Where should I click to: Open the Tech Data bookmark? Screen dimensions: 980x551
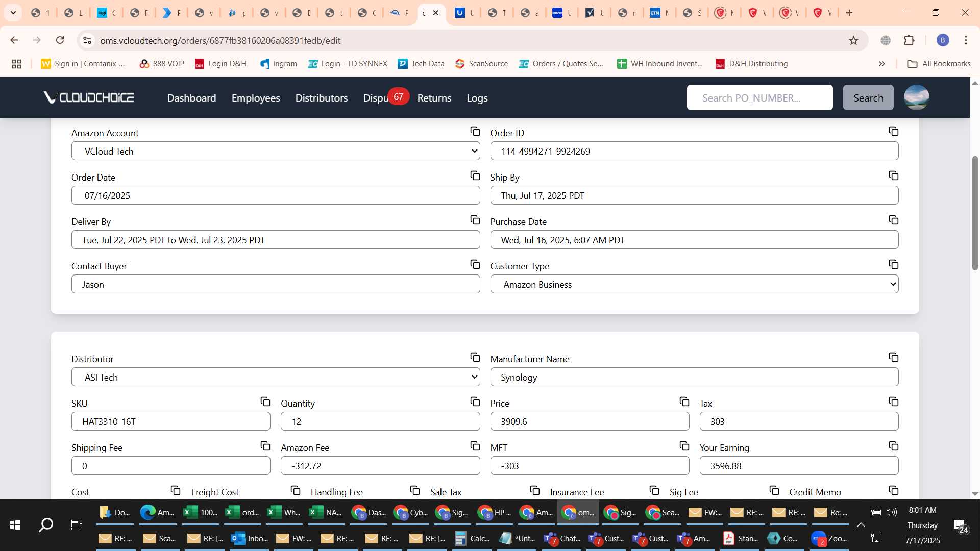point(421,64)
